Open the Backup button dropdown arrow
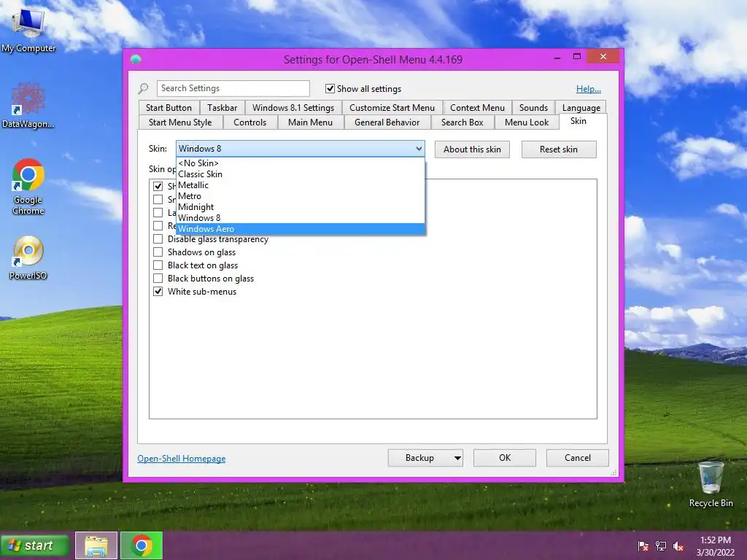 tap(457, 458)
